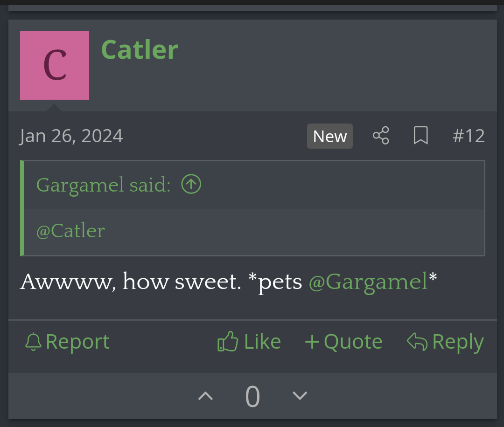The image size is (504, 427).
Task: Open the Catler username profile link
Action: click(x=140, y=50)
